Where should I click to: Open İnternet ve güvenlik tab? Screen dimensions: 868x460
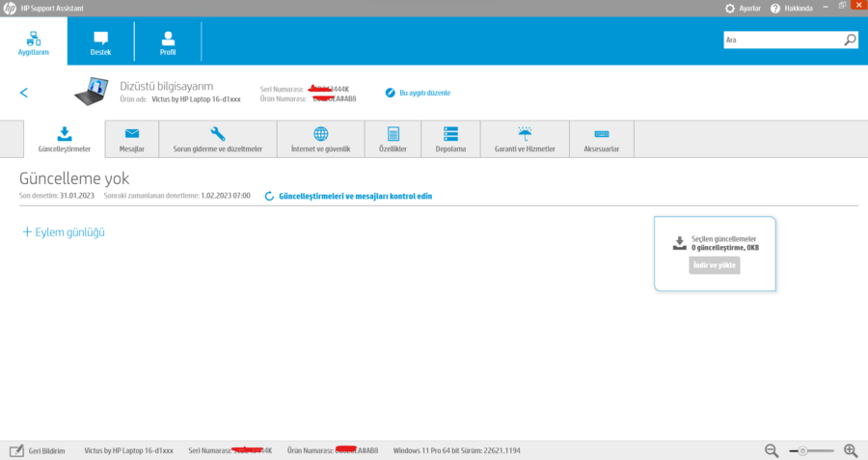click(320, 140)
